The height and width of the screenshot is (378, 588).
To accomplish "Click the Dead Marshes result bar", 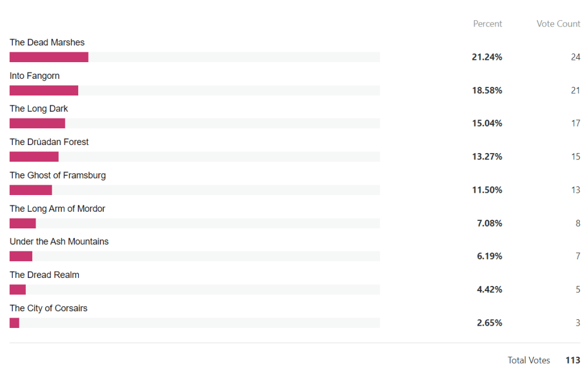I will point(49,57).
